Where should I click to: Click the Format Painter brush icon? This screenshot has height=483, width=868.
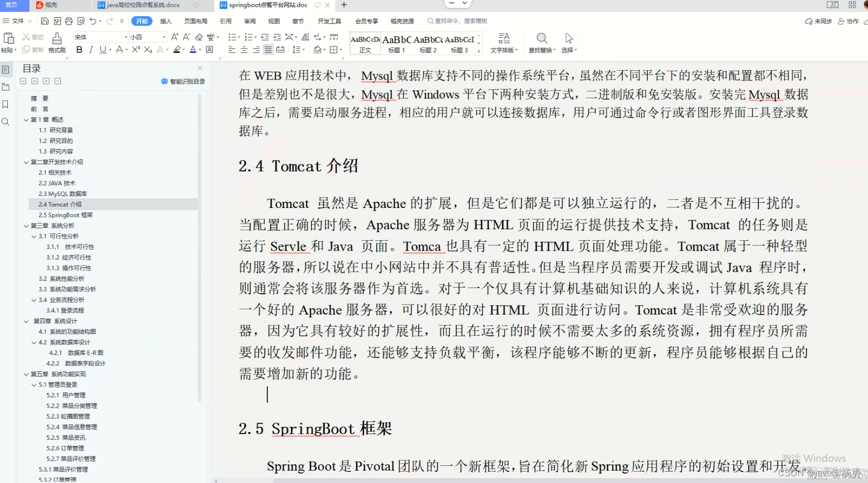point(57,38)
